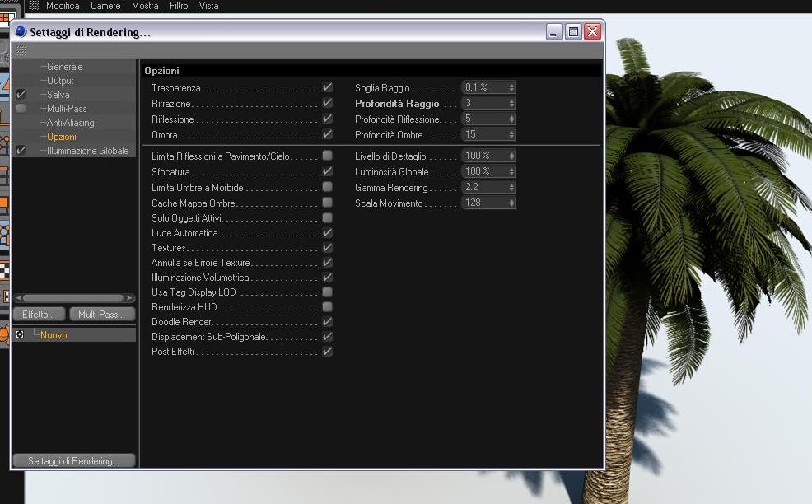The width and height of the screenshot is (812, 504).
Task: Open the Camere menu
Action: (105, 6)
